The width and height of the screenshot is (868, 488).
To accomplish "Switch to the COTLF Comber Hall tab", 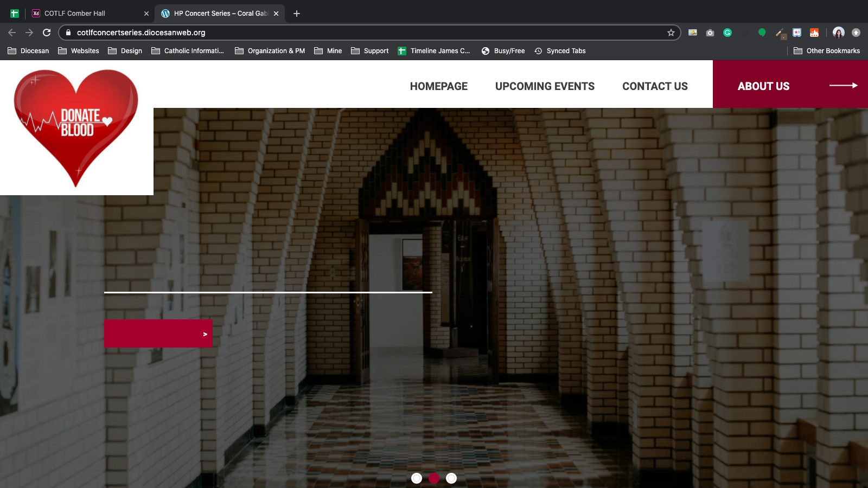I will pyautogui.click(x=75, y=14).
